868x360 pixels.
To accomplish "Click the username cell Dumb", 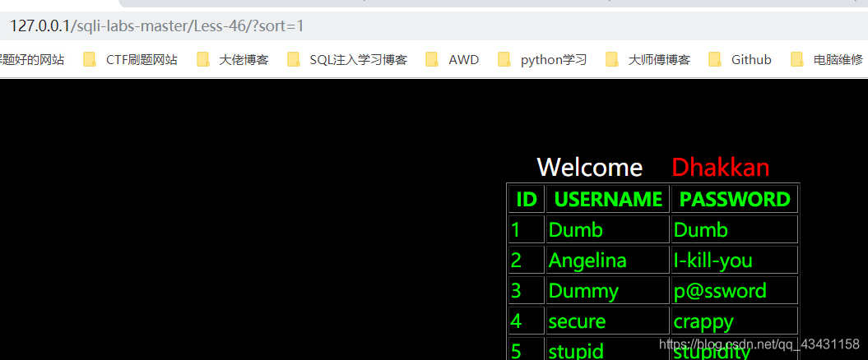I will click(608, 229).
